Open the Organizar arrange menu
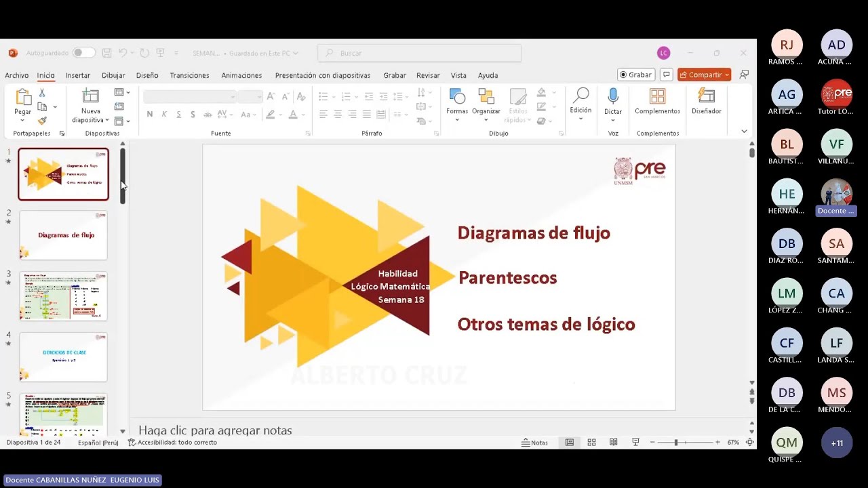The image size is (868, 488). click(x=486, y=105)
